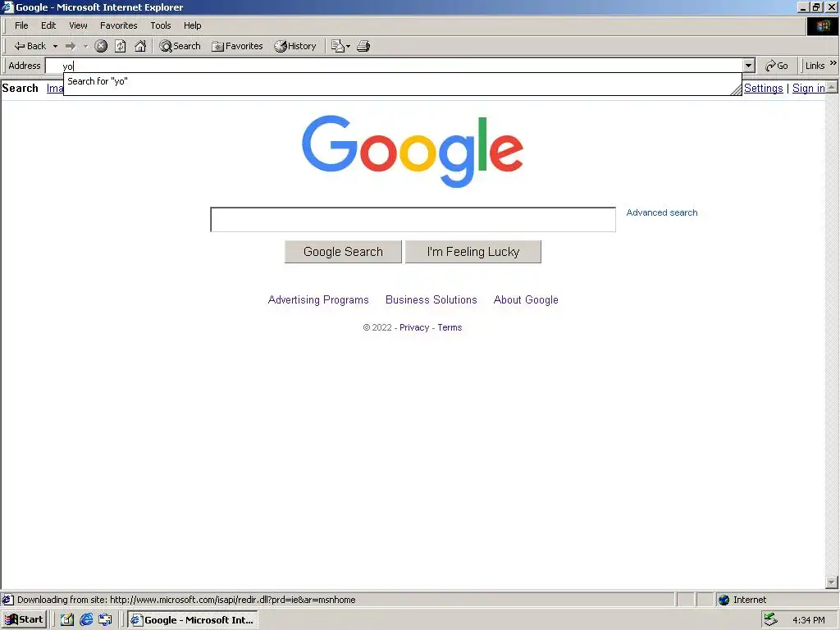Stop page loading with Stop icon
This screenshot has height=630, width=840.
[x=101, y=46]
